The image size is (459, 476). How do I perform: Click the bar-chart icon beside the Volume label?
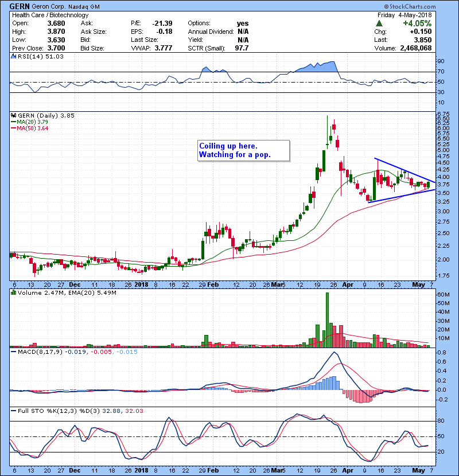tap(13, 292)
